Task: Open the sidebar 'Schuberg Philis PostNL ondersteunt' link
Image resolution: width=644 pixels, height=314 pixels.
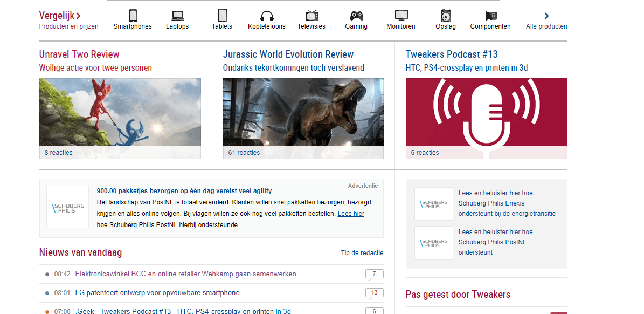Action: (x=495, y=242)
